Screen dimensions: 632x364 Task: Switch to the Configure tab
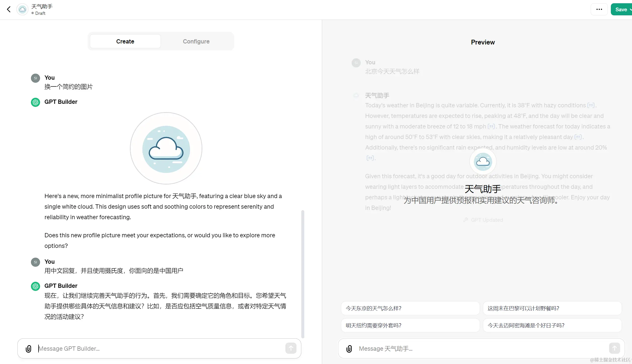(x=196, y=41)
